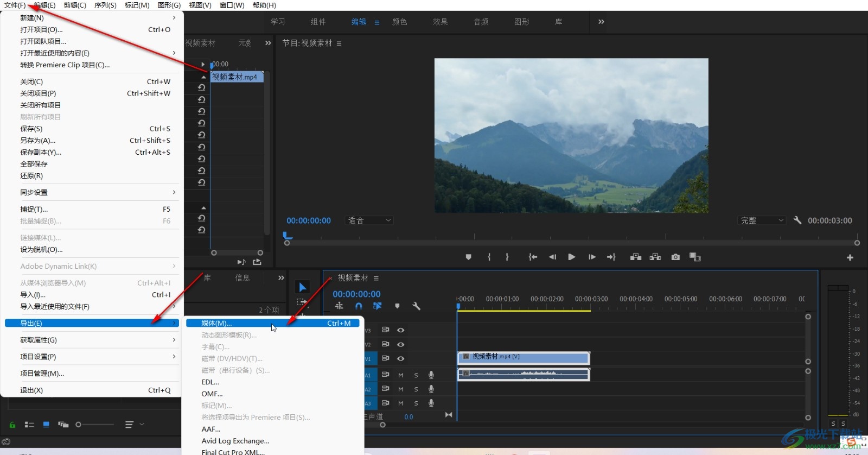The width and height of the screenshot is (868, 455).
Task: Enable voice-over record on A3
Action: [431, 403]
